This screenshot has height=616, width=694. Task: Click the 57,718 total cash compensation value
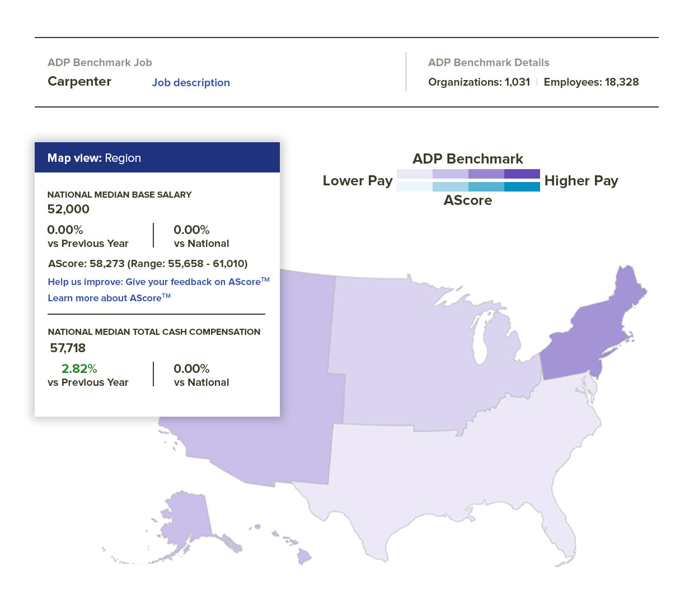(68, 348)
